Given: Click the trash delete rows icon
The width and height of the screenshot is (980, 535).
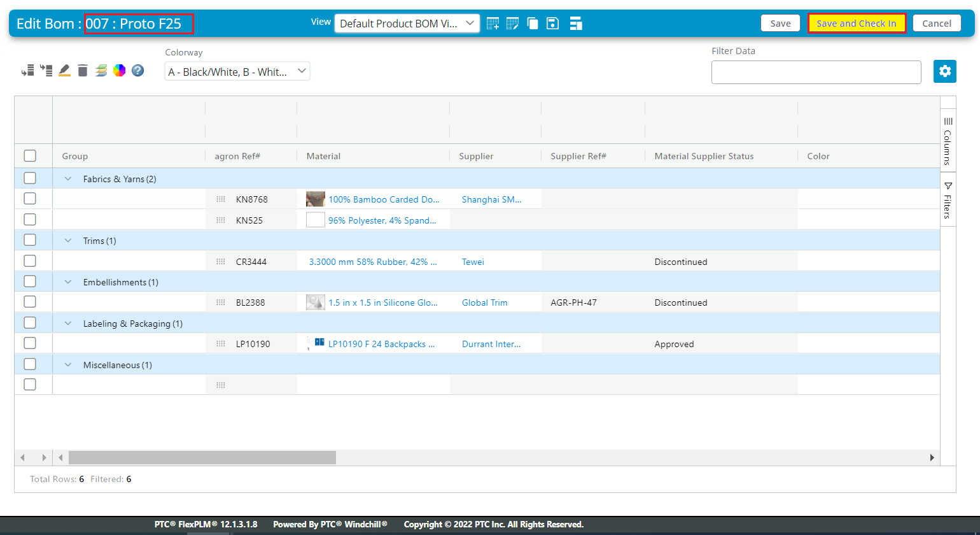Looking at the screenshot, I should coord(83,70).
